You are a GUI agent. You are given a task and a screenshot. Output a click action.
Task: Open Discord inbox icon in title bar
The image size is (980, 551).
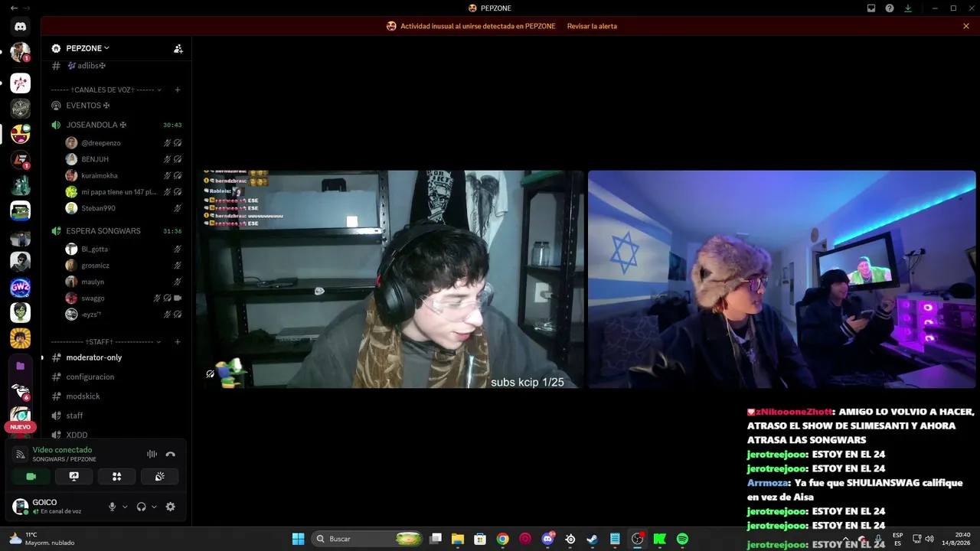click(871, 8)
